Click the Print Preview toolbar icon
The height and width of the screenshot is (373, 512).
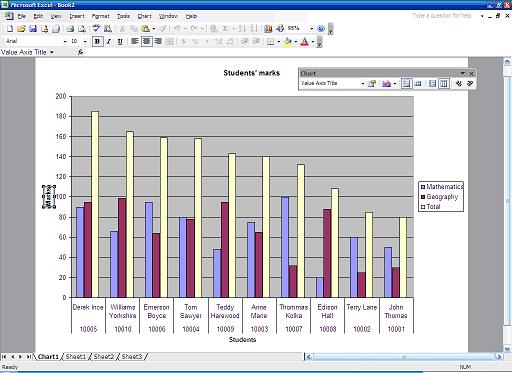(x=81, y=29)
